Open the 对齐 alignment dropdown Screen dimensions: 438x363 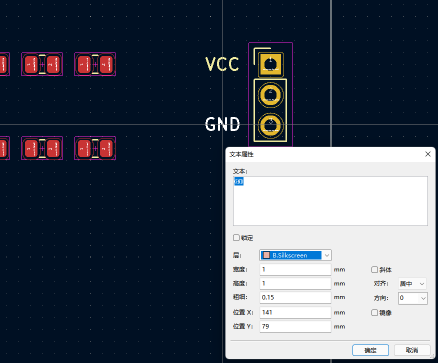tap(412, 284)
